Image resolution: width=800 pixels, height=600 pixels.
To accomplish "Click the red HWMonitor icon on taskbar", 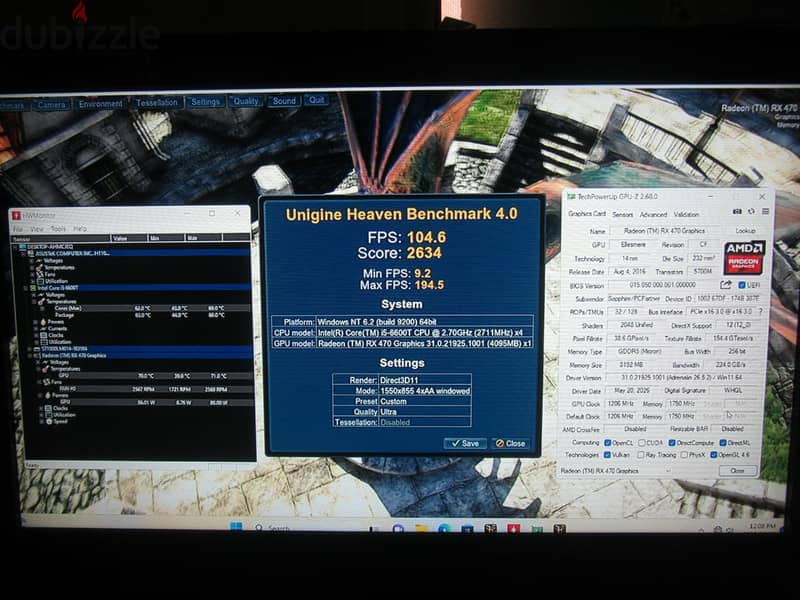I will pos(513,528).
